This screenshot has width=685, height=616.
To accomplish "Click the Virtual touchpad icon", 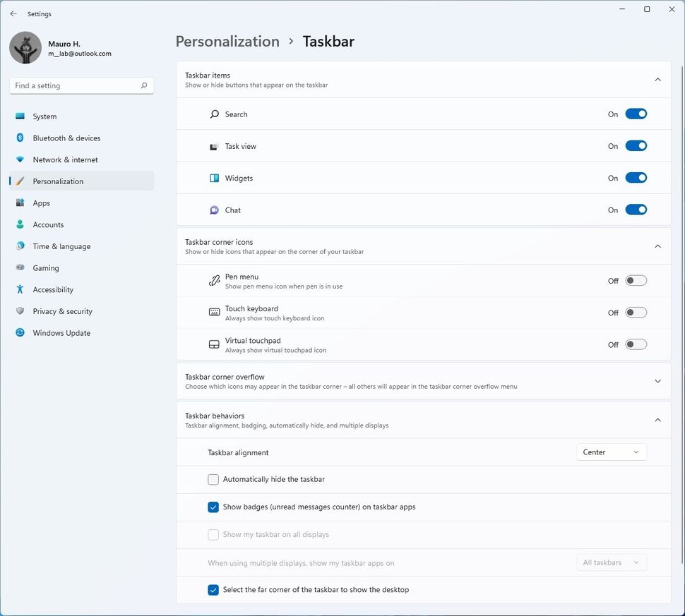I will (213, 344).
